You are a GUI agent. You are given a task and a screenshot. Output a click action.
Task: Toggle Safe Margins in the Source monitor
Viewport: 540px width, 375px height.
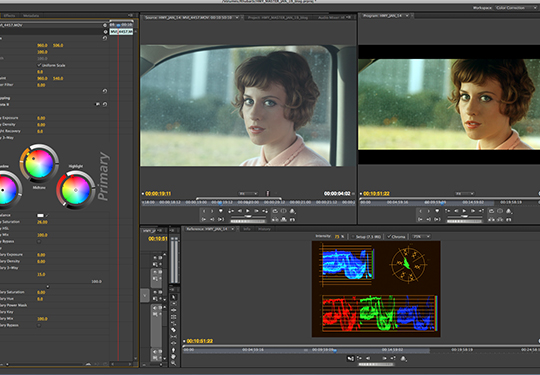pos(283,211)
